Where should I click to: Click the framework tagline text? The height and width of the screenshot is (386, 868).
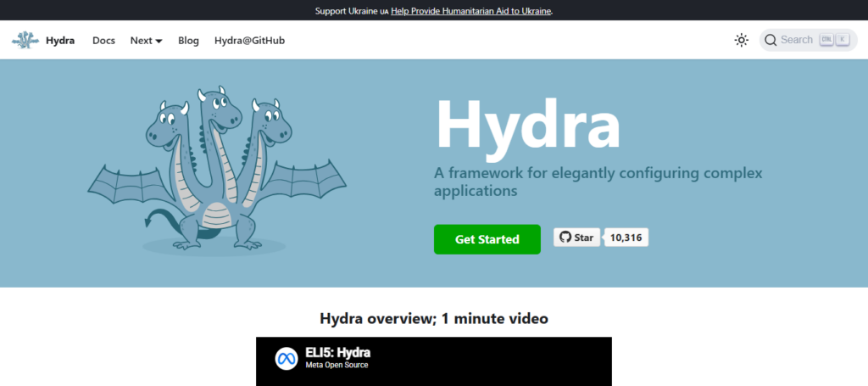click(598, 182)
